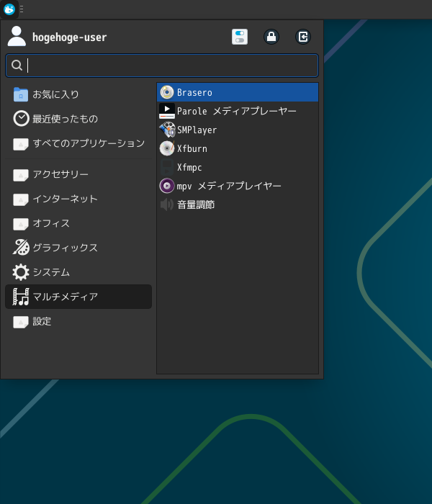Select 最近使ったもの category

click(x=78, y=119)
